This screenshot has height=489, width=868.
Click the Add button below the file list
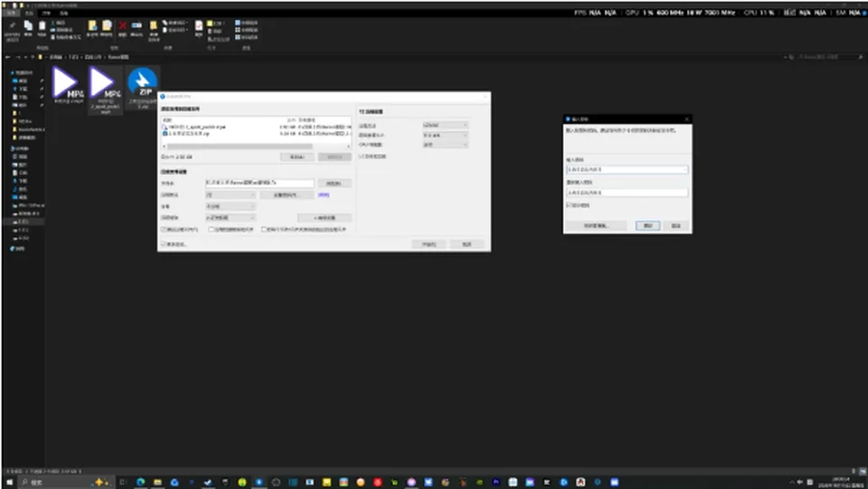click(297, 157)
